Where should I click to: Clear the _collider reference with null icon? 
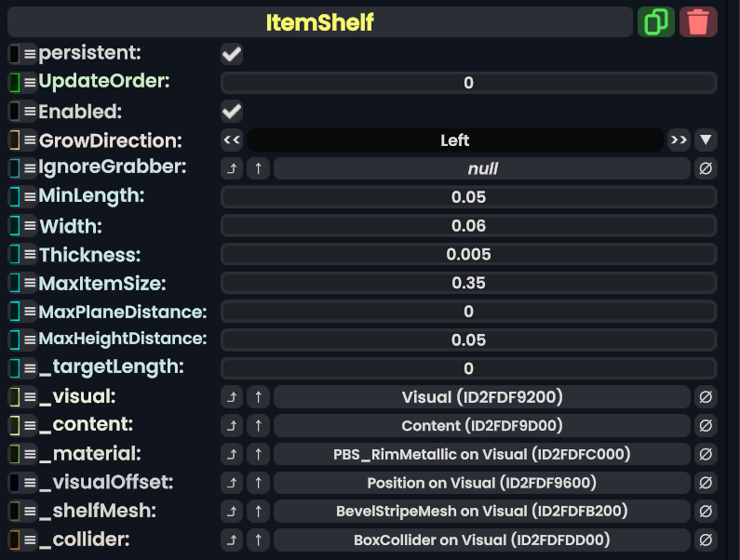pos(706,540)
